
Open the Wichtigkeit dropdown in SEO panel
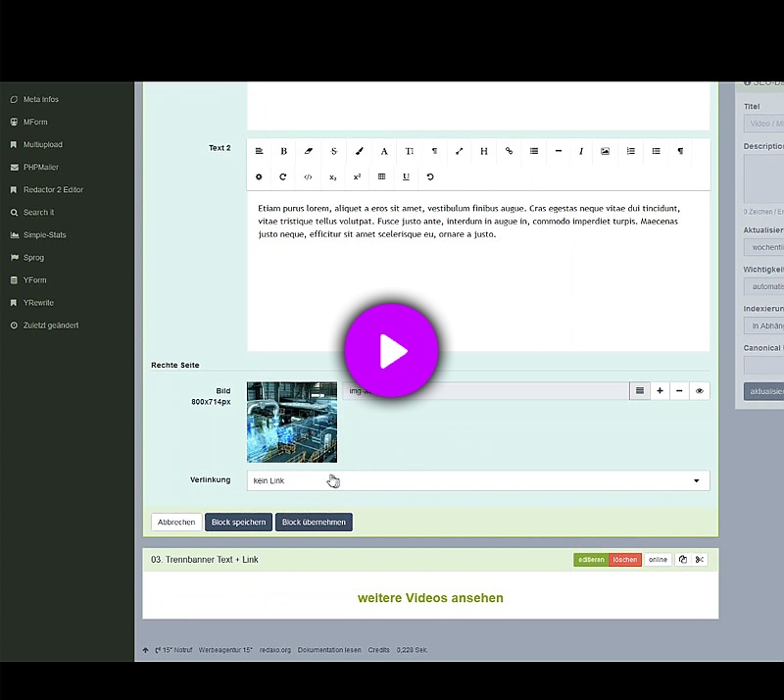click(x=763, y=286)
